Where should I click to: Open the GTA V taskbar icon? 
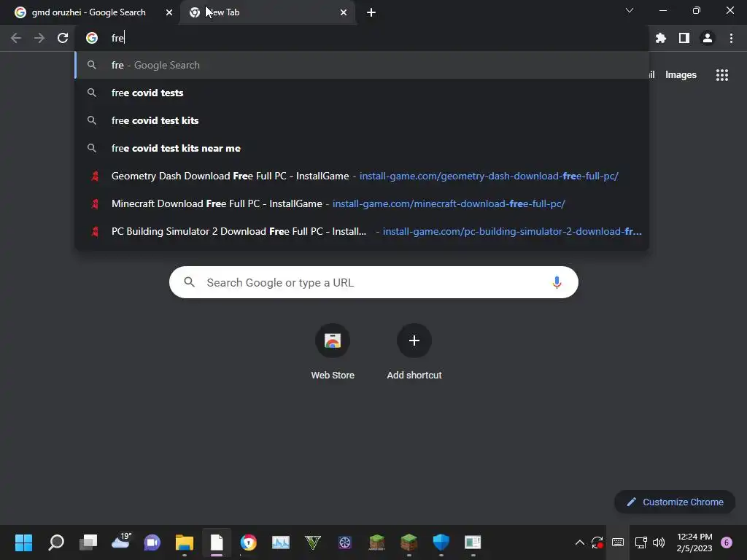click(x=313, y=542)
